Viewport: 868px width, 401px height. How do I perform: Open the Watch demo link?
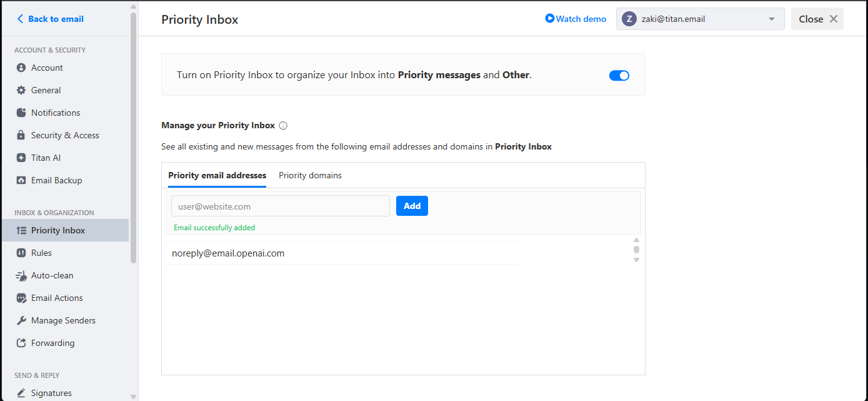click(x=576, y=19)
